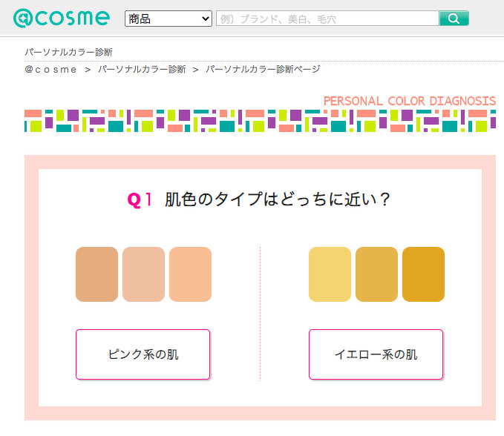Click the パーソナルカラー診断 page title

[x=69, y=53]
